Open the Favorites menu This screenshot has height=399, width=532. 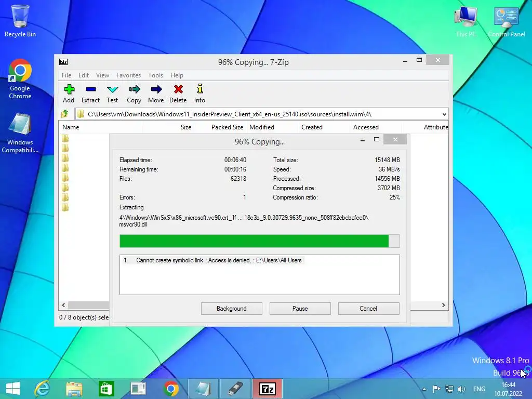pos(128,75)
